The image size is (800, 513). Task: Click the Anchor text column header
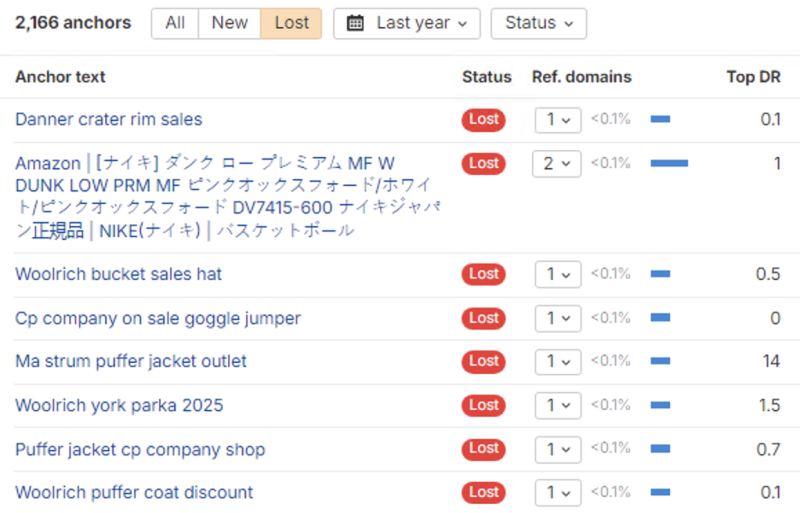(x=60, y=77)
